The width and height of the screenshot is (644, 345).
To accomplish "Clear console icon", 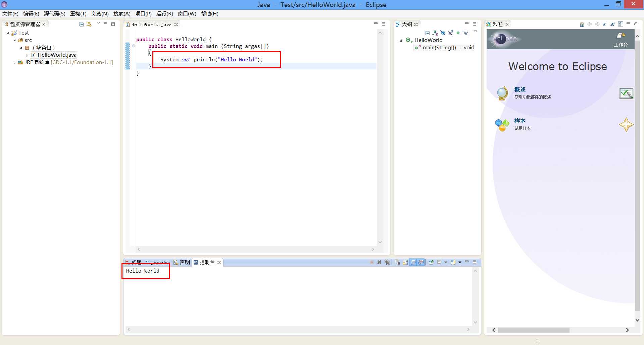I will pos(397,262).
